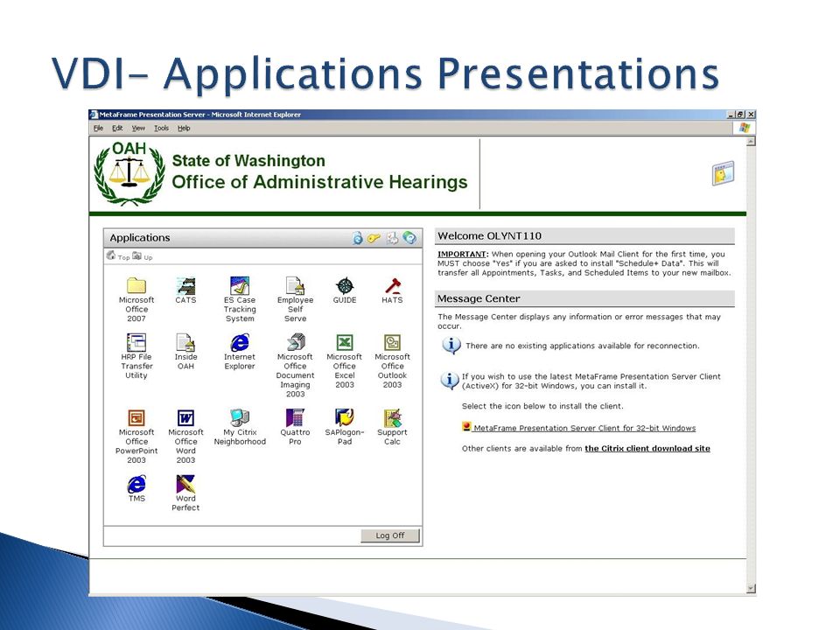Go Up one folder level
840x630 pixels.
[x=143, y=256]
